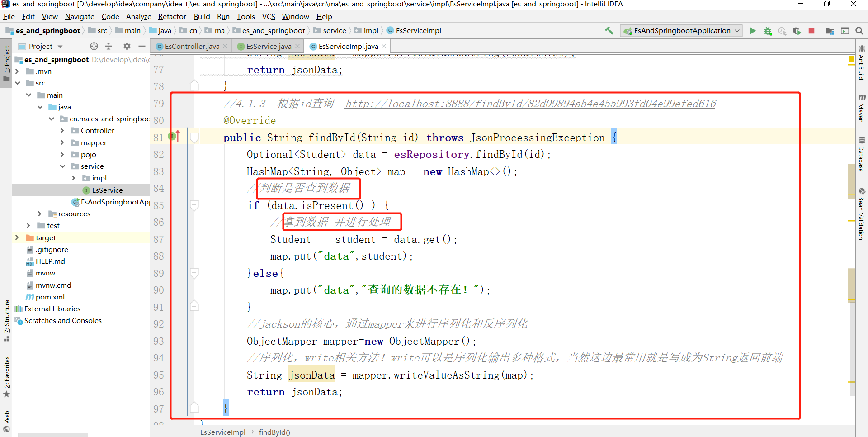Screen dimensions: 868x437
Task: Run EsAndSpringbootApplication with the green play icon
Action: [x=753, y=31]
